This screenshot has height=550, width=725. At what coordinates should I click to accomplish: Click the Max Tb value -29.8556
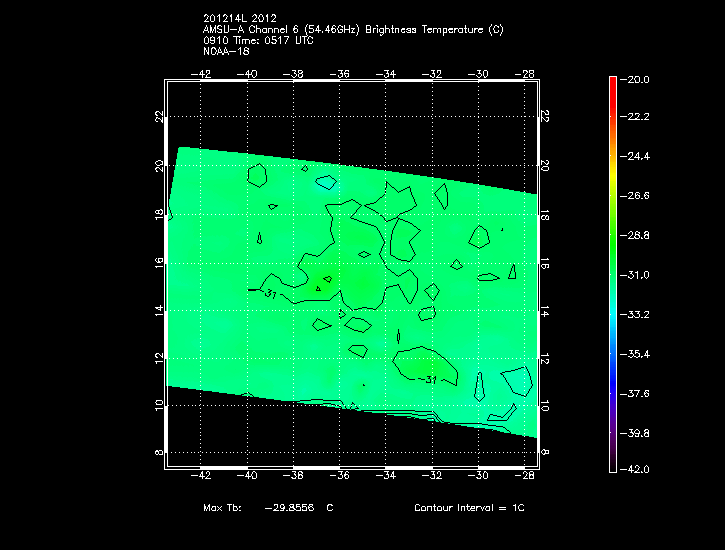coord(288,508)
